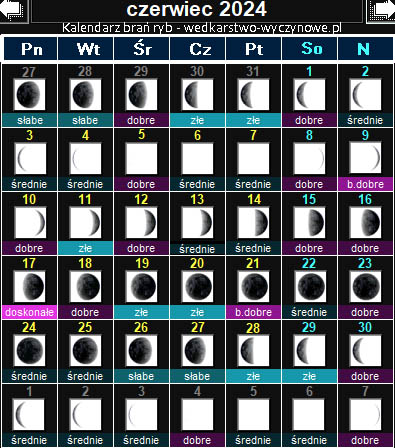Click the full moon icon for June 22
Image resolution: width=395 pixels, height=448 pixels.
point(310,287)
